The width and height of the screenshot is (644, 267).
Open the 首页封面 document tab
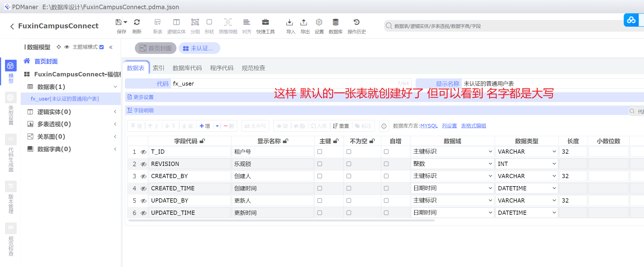(156, 48)
